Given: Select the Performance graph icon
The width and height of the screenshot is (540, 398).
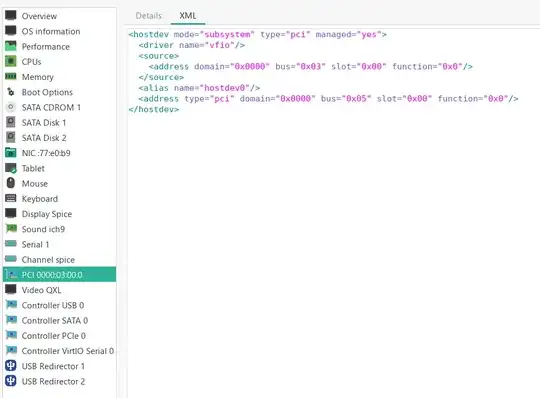Looking at the screenshot, I should (x=11, y=46).
